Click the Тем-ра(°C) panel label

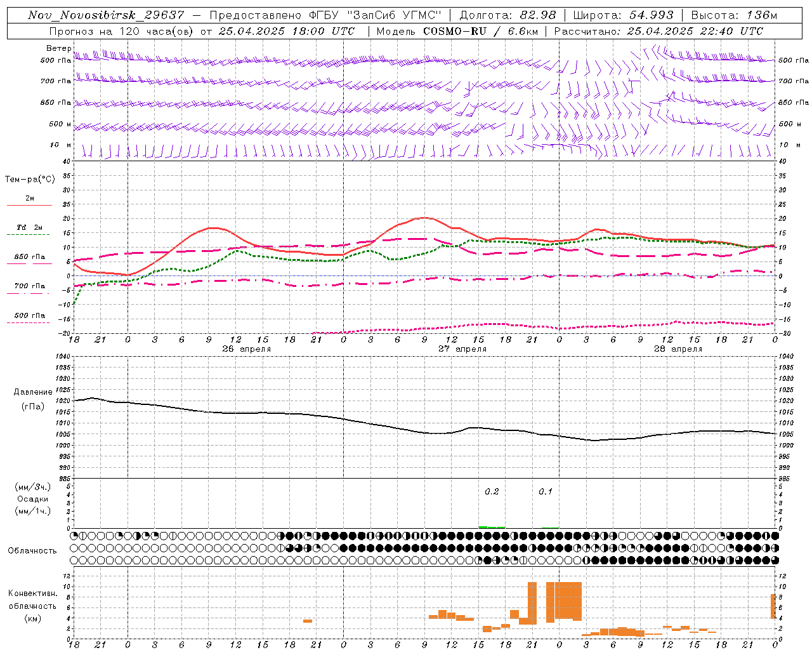click(x=30, y=180)
